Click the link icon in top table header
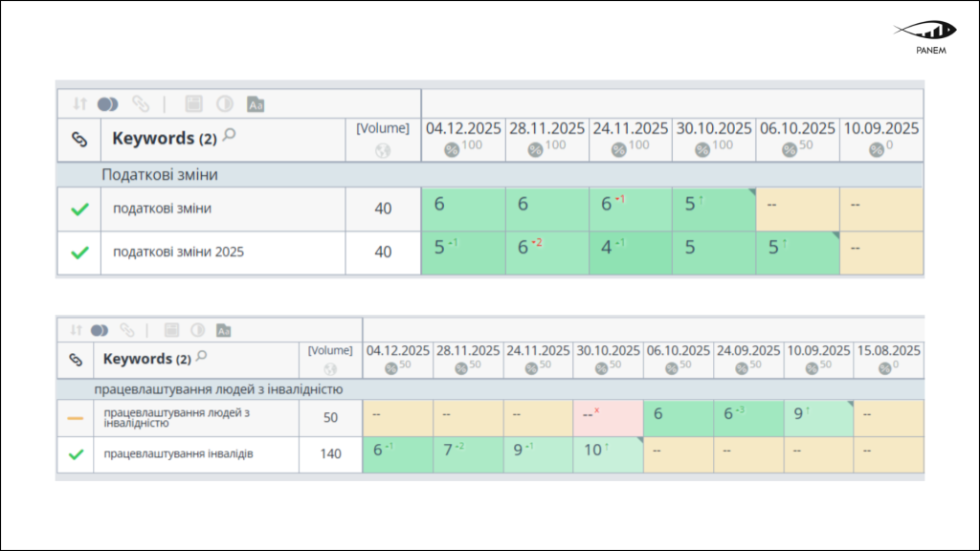Image resolution: width=980 pixels, height=551 pixels. point(79,139)
